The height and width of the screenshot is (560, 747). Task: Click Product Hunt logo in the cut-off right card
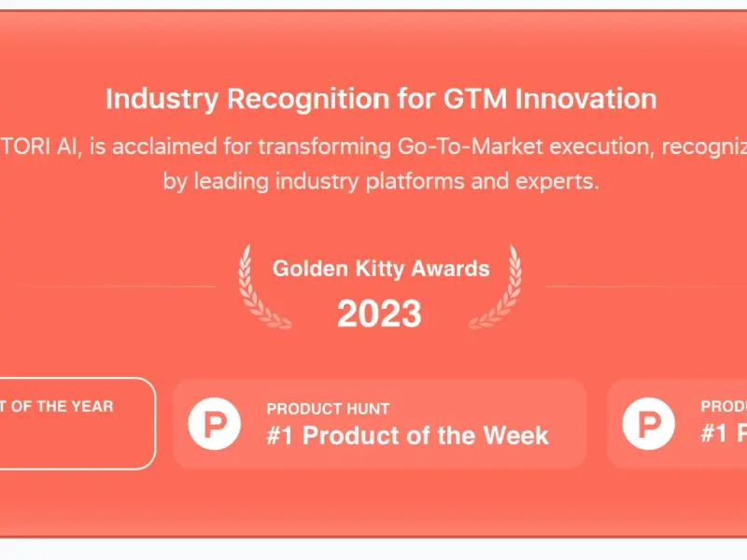tap(648, 424)
